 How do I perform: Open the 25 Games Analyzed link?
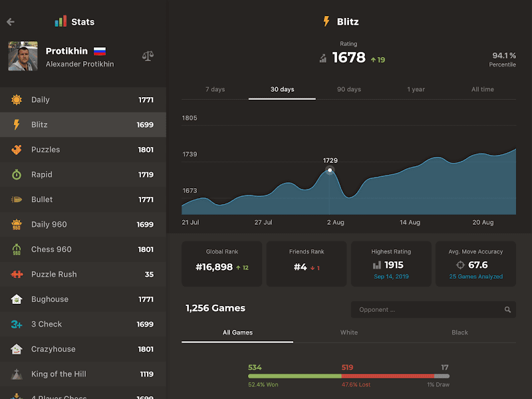pos(476,277)
